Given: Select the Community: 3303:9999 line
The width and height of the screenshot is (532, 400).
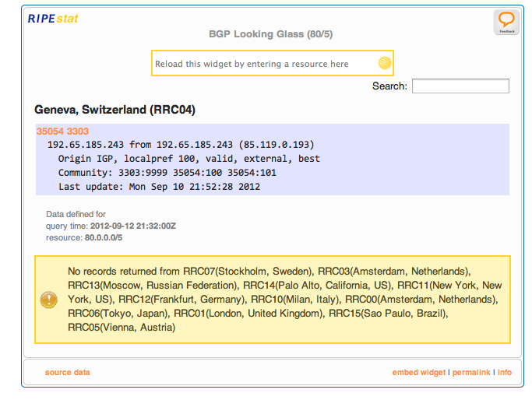Looking at the screenshot, I should 167,173.
